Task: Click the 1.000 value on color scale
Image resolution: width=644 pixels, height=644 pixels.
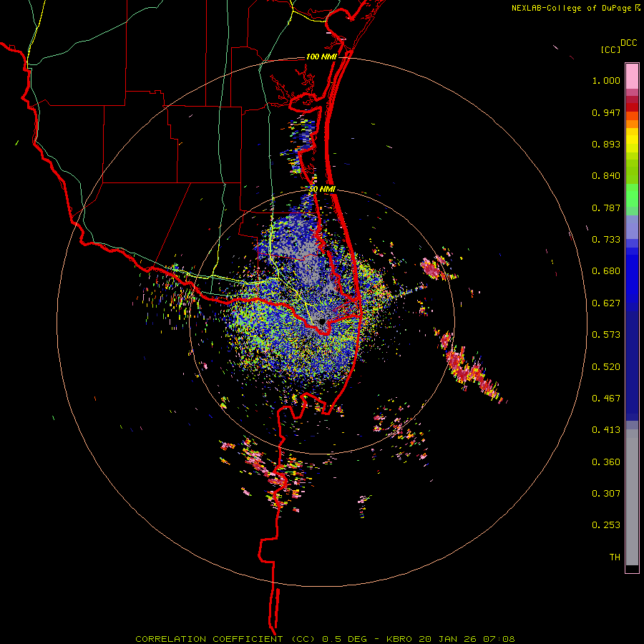Action: (606, 80)
